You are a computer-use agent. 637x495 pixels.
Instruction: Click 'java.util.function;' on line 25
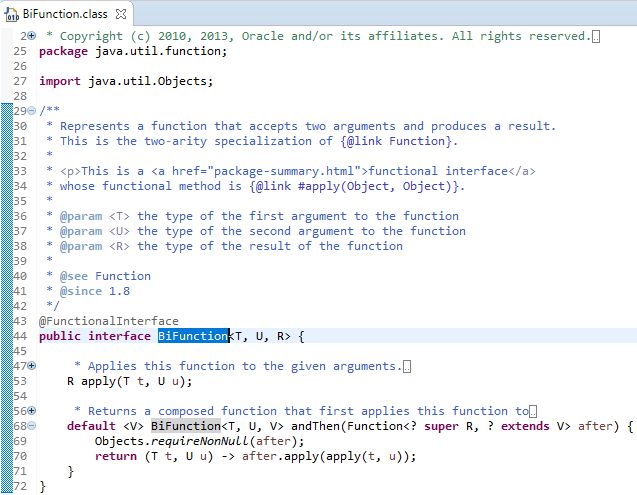161,51
